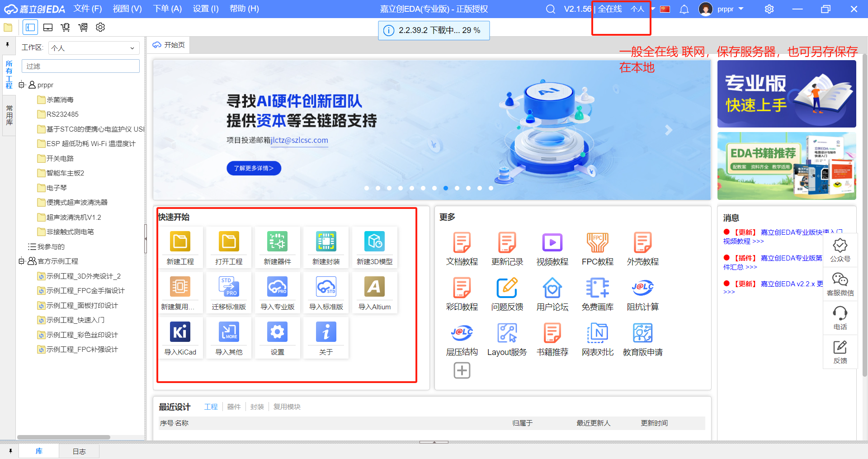Open 设置 in the quick start panel
868x459 pixels.
(x=278, y=332)
